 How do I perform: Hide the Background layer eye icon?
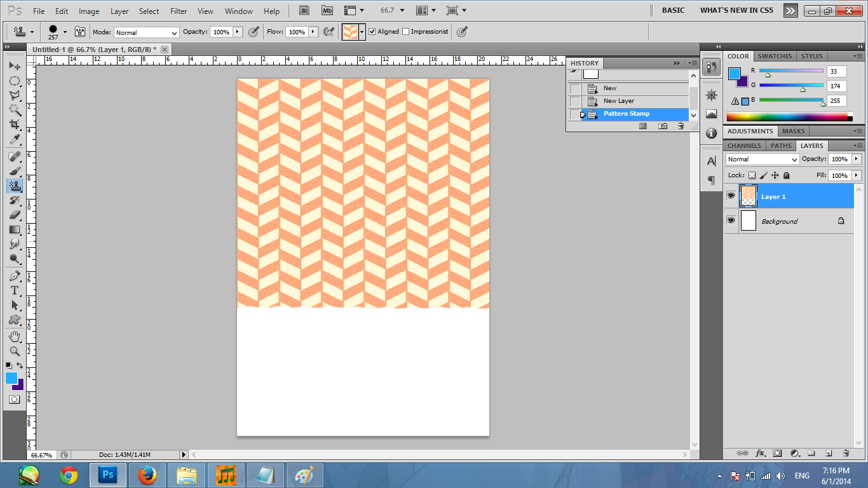(x=731, y=220)
